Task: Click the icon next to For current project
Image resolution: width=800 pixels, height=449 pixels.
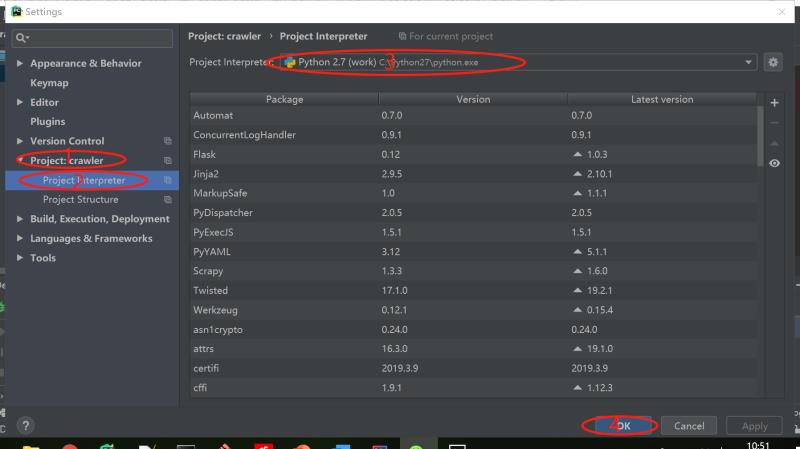Action: tap(402, 36)
